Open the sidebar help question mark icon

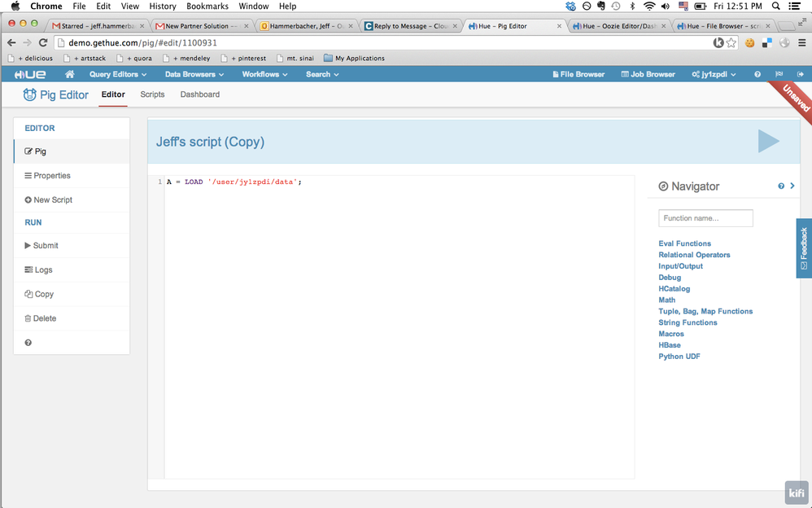pos(28,343)
